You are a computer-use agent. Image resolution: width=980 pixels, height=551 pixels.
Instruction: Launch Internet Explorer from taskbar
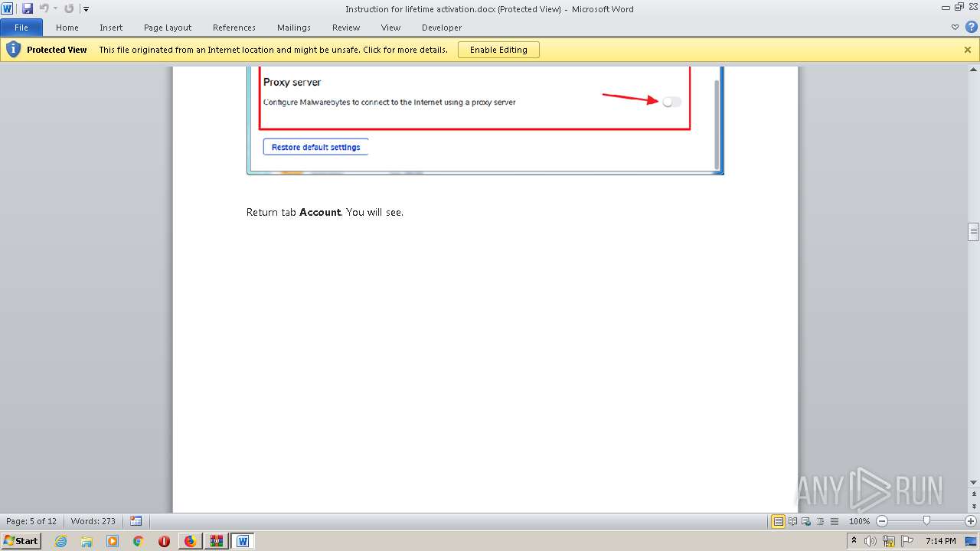click(60, 541)
